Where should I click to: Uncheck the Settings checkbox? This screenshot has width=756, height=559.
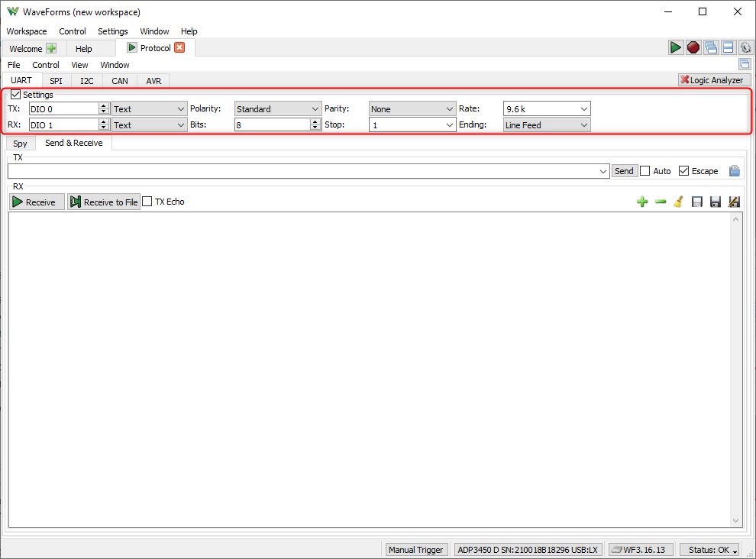pyautogui.click(x=15, y=95)
